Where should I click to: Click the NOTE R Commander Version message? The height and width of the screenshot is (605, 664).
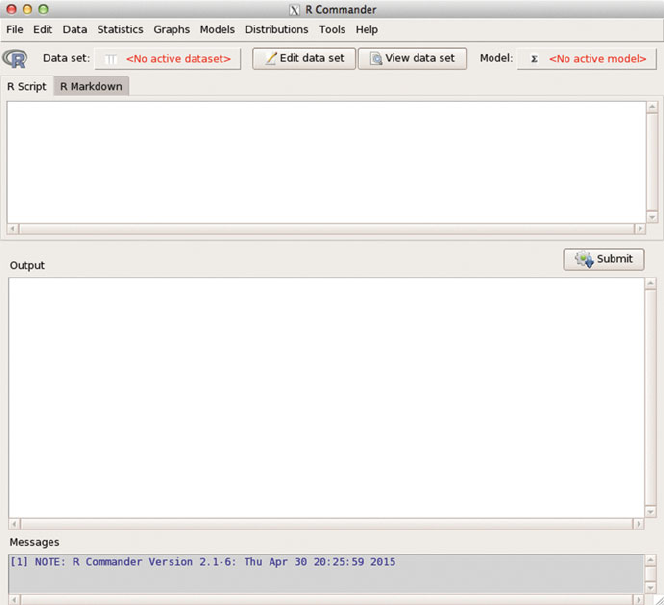[x=202, y=562]
